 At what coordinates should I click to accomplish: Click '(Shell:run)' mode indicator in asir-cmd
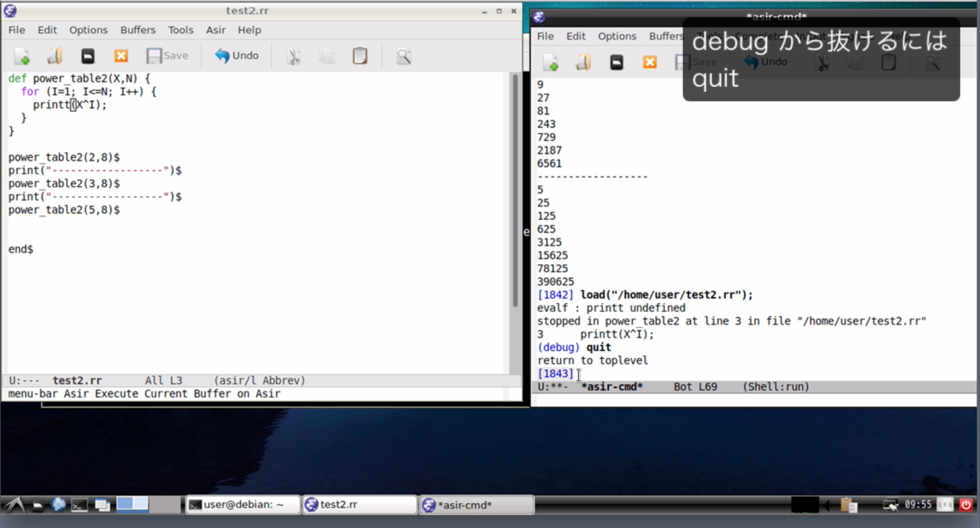point(776,387)
